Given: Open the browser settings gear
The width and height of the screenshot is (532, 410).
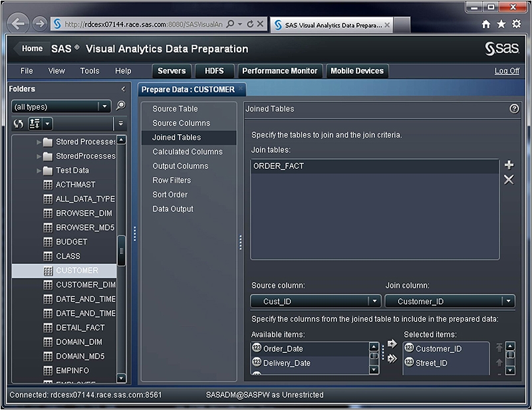Looking at the screenshot, I should pos(516,24).
